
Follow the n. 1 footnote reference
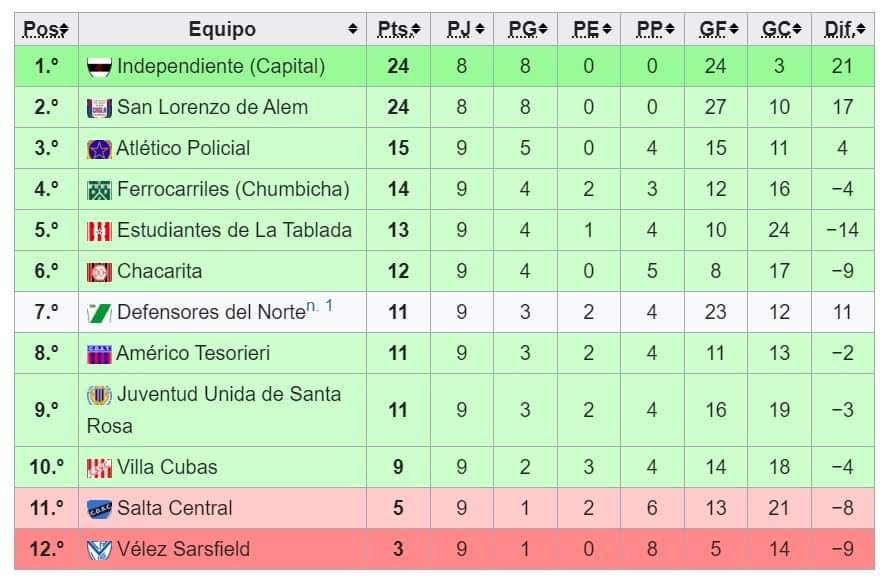[320, 307]
